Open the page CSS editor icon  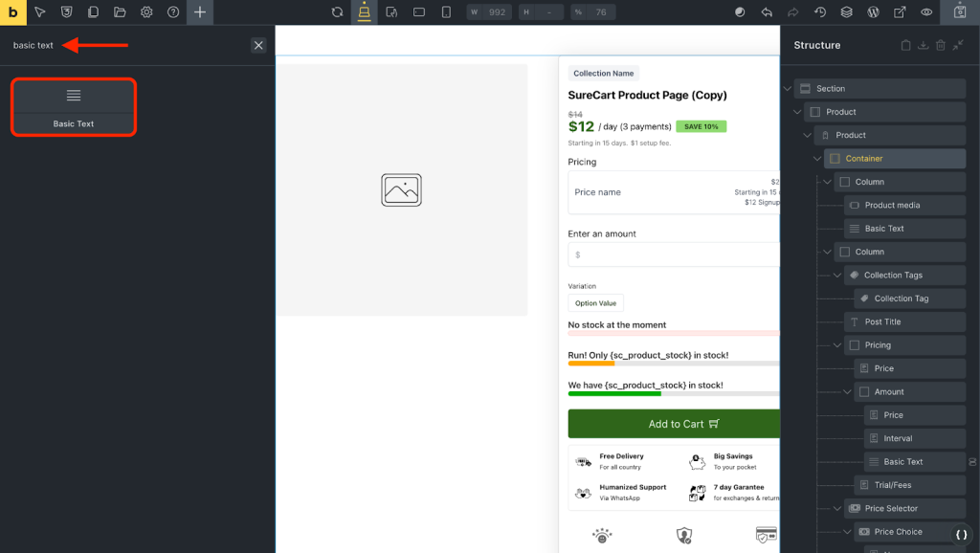pyautogui.click(x=66, y=12)
